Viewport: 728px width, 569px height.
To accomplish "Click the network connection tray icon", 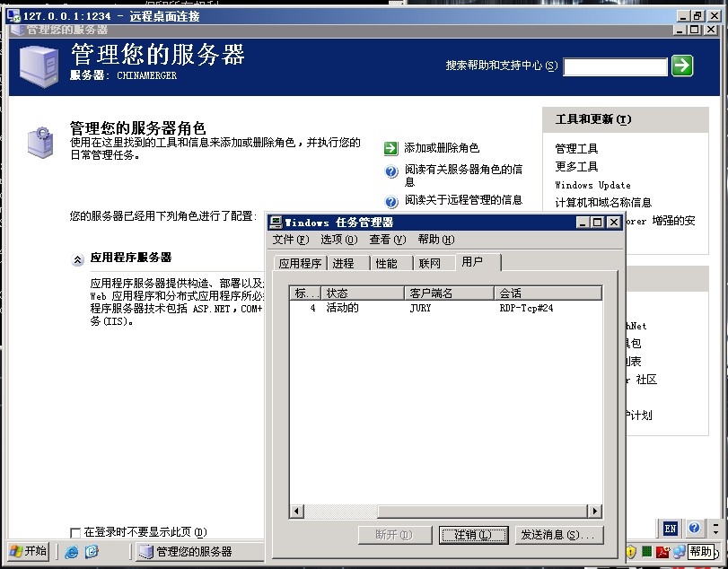I will [x=679, y=551].
